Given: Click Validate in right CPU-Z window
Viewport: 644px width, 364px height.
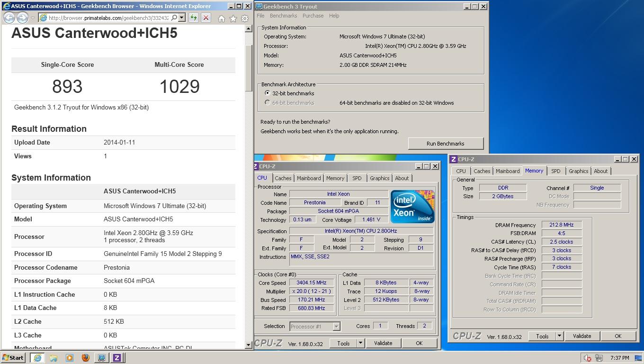Looking at the screenshot, I should 581,336.
